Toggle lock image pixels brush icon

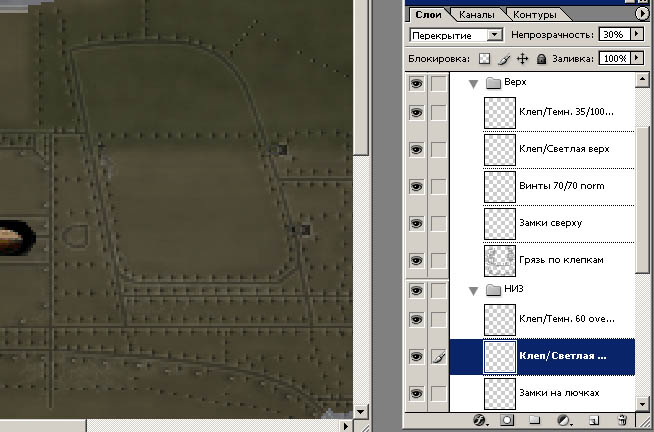click(x=504, y=59)
